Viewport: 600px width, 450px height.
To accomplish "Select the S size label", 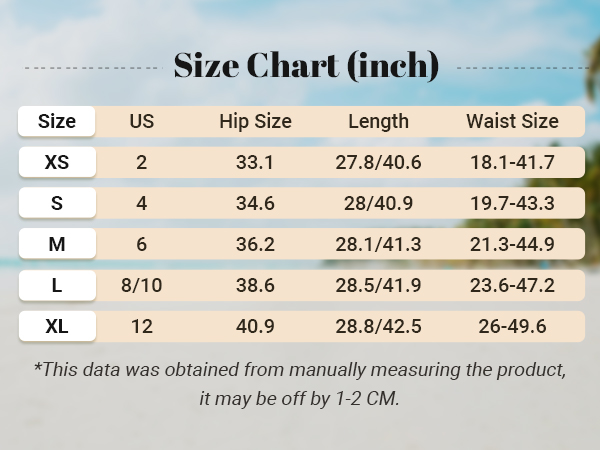I will click(57, 203).
